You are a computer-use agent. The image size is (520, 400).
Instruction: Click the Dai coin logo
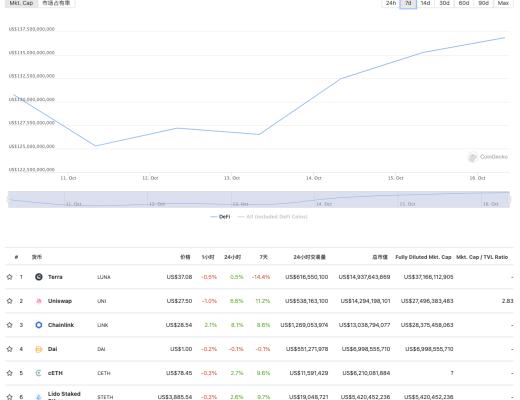pyautogui.click(x=39, y=349)
